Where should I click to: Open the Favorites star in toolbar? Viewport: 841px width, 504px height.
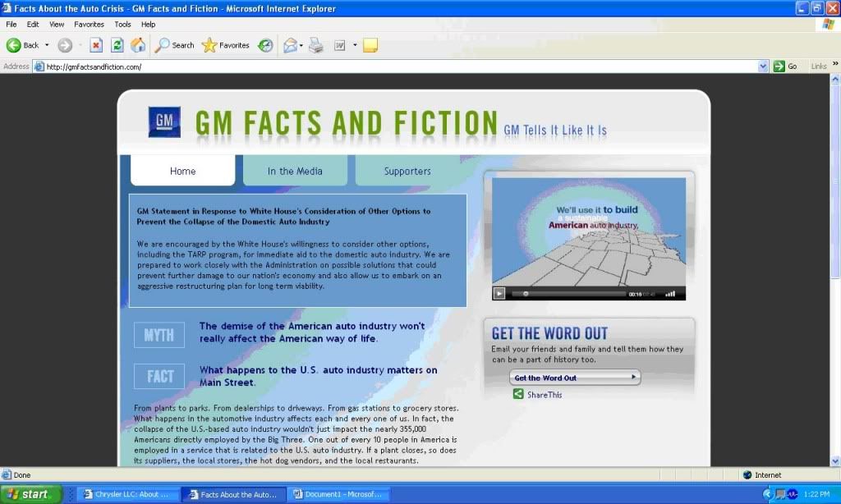click(225, 46)
